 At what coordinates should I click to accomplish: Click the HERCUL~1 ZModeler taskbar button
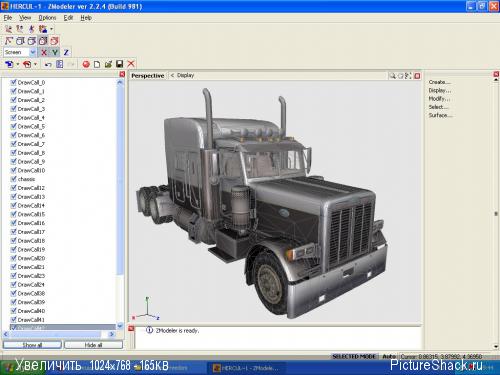247,368
